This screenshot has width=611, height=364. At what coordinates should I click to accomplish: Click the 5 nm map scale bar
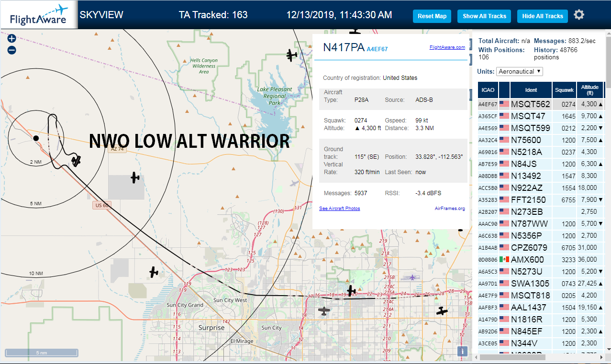(42, 353)
